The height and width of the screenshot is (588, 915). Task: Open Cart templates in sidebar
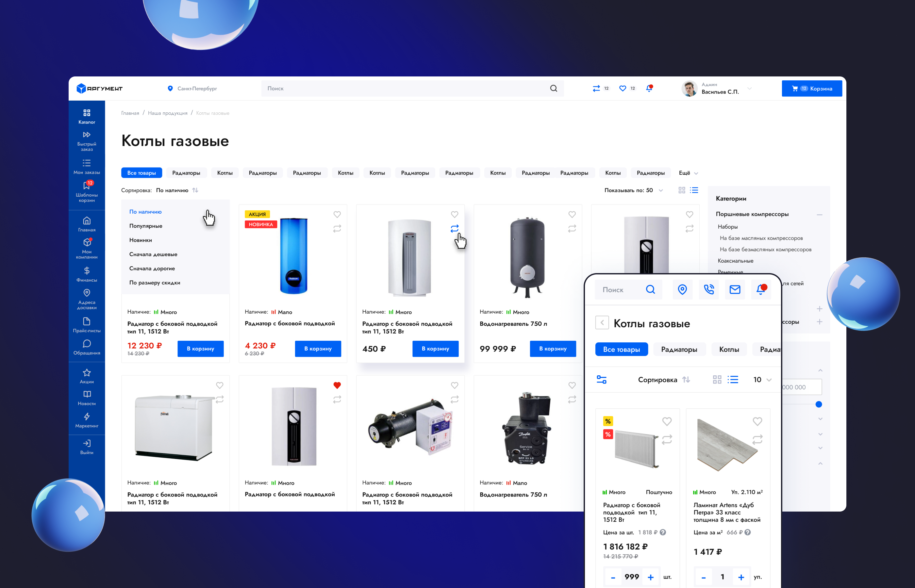point(87,191)
